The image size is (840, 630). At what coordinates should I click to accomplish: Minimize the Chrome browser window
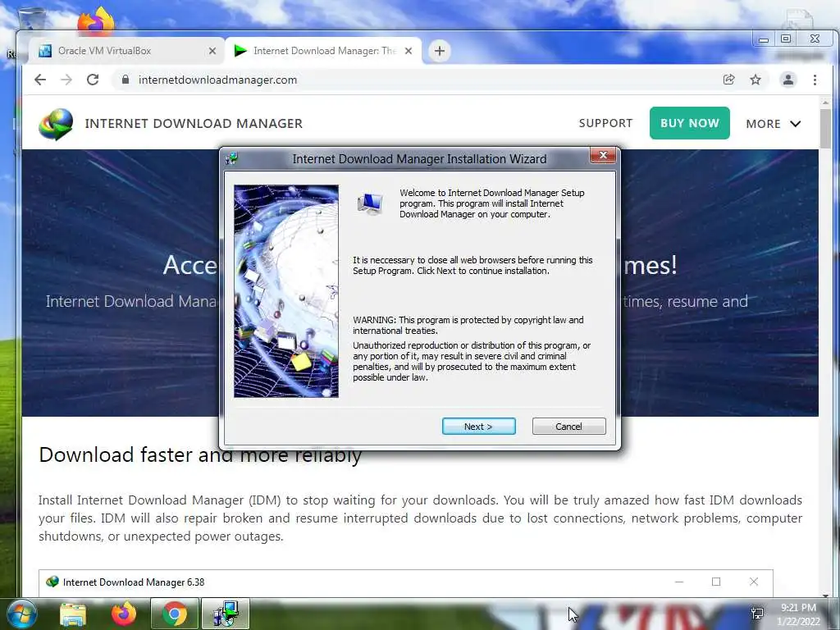coord(764,39)
